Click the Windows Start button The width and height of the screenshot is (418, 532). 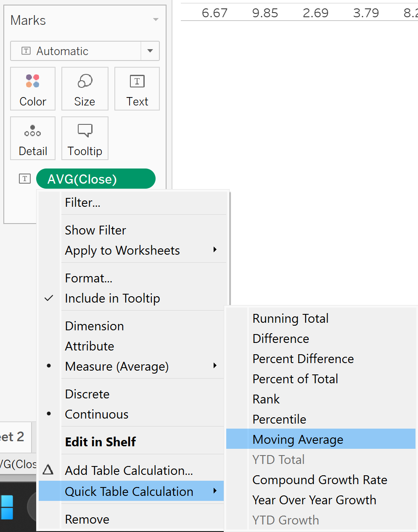[x=7, y=507]
